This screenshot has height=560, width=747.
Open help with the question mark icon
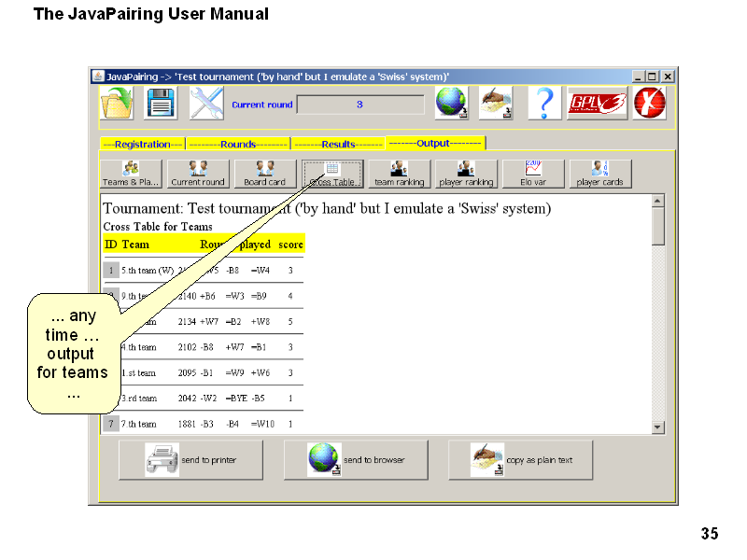544,104
